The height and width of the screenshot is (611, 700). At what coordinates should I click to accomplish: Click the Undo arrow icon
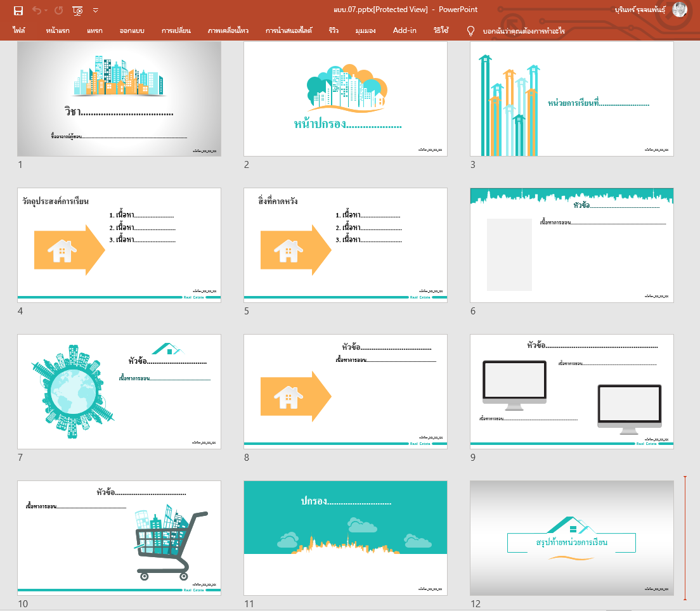pyautogui.click(x=37, y=10)
